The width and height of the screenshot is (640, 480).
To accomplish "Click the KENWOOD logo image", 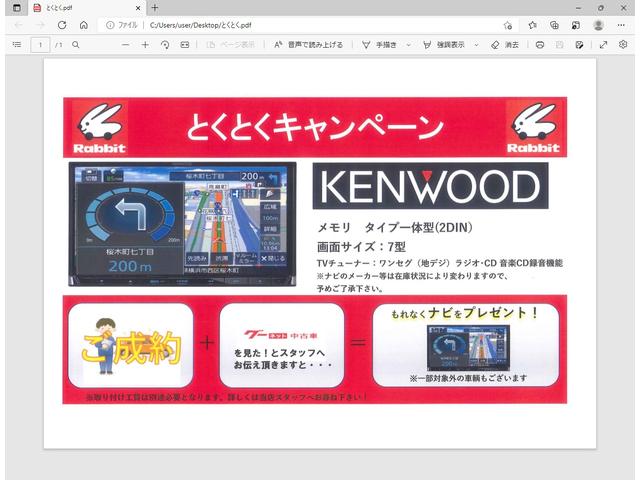I will (x=430, y=186).
